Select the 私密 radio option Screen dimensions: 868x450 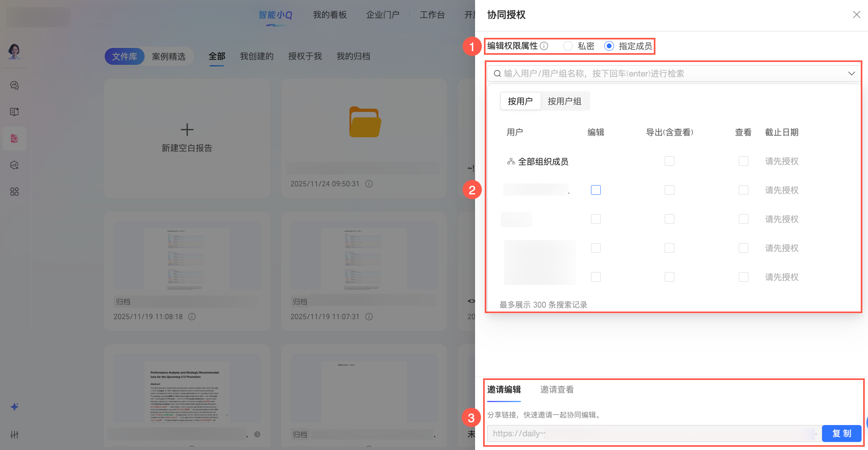(568, 46)
